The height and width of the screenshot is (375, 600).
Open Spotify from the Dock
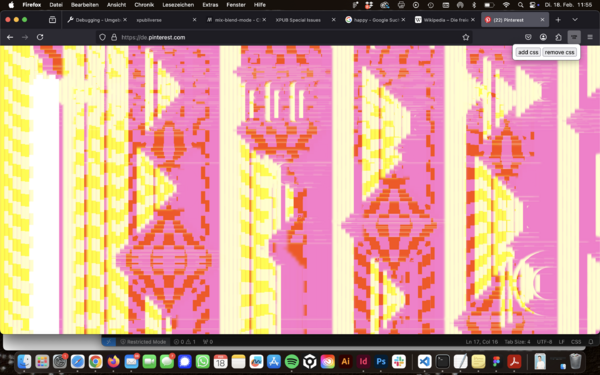(x=292, y=361)
